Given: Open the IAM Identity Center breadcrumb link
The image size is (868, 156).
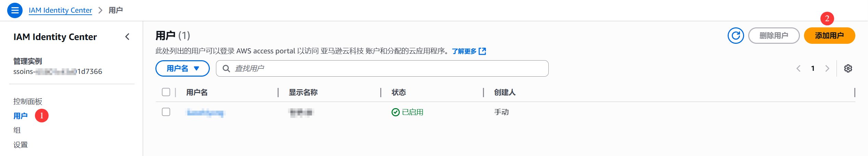Looking at the screenshot, I should 60,10.
